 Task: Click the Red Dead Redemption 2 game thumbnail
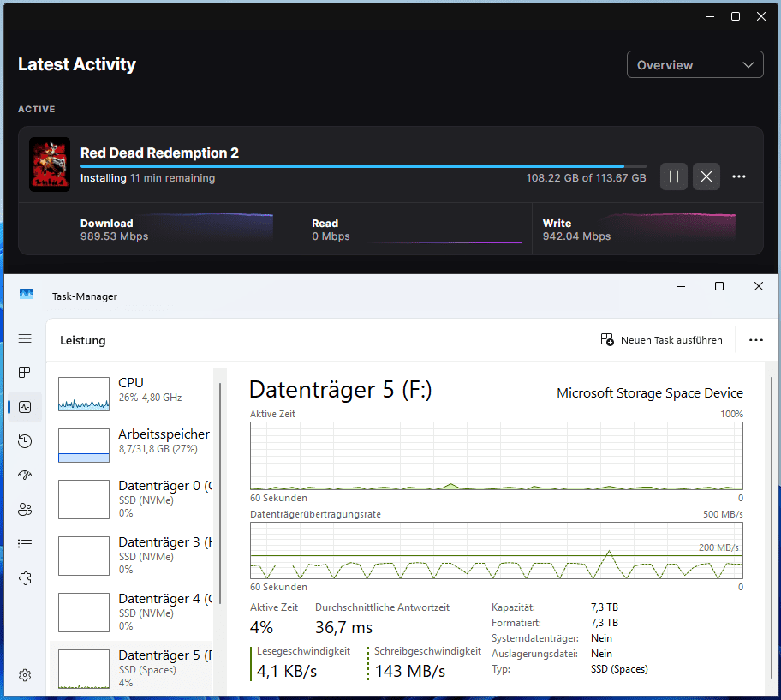(50, 165)
